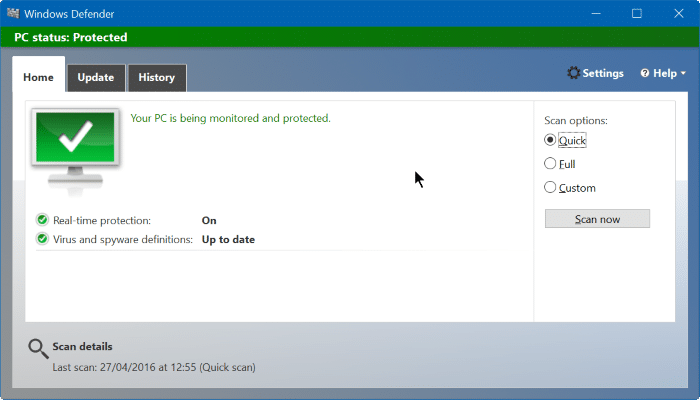700x400 pixels.
Task: Click 'Your PC is being monitored and protected.' text
Action: 230,118
